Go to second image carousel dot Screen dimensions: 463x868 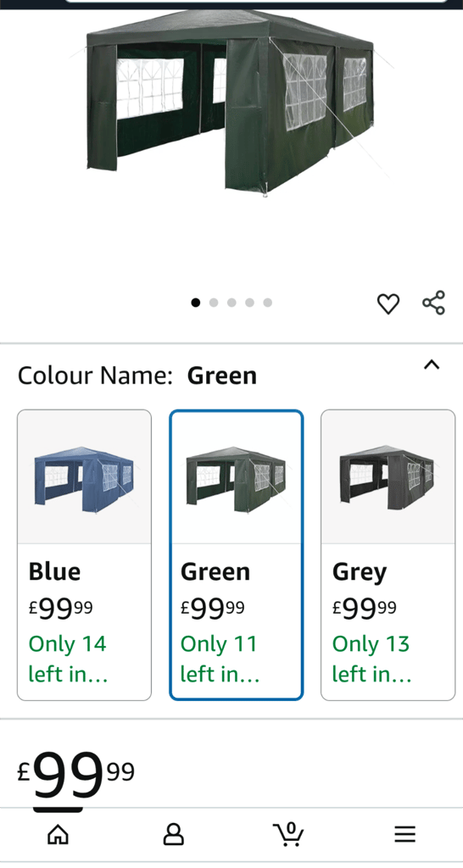pos(213,303)
